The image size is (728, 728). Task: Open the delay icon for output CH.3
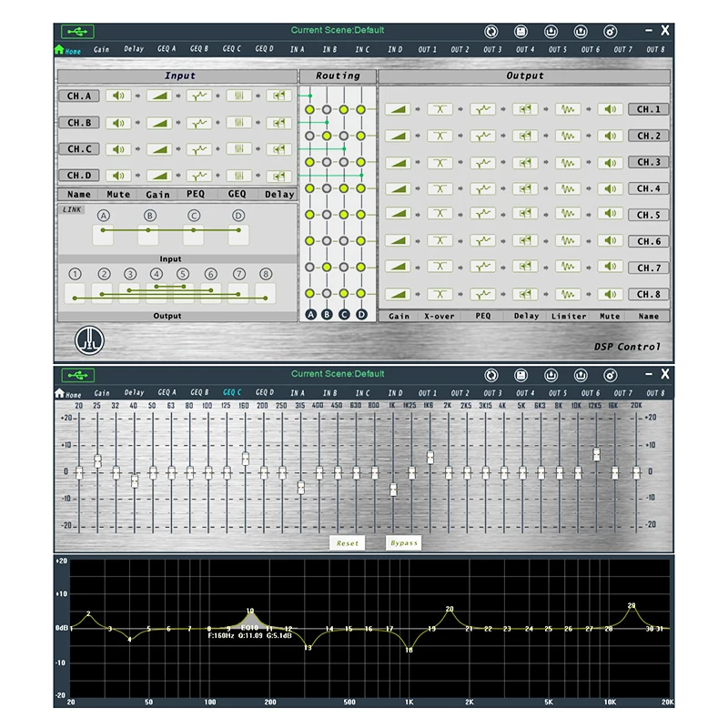point(525,163)
